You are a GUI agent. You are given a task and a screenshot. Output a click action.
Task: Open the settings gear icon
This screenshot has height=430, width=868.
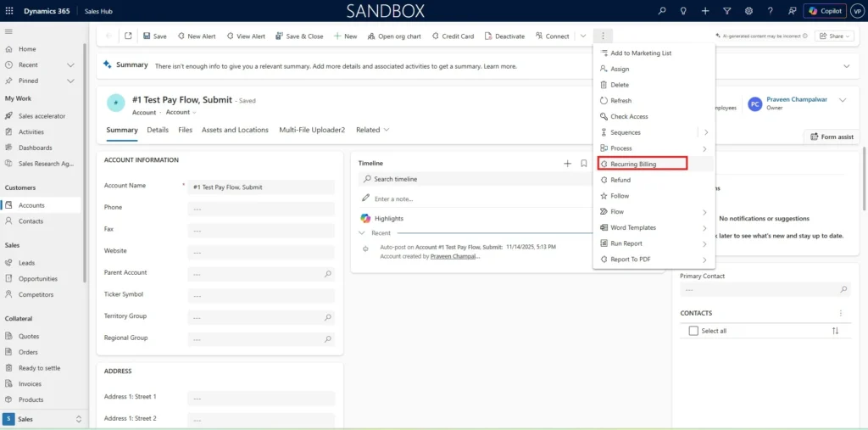click(748, 10)
